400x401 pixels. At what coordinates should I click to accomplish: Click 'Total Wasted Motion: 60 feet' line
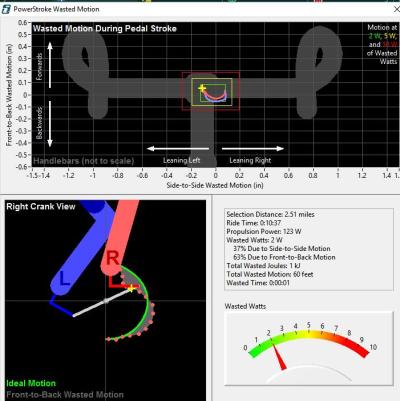[x=270, y=274]
